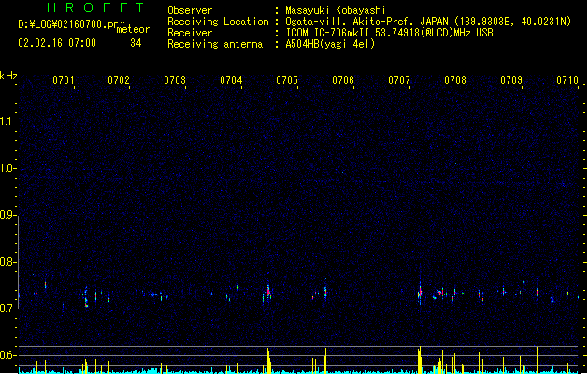588x374 pixels.
Task: Click the meteor count value 34
Action: (136, 43)
